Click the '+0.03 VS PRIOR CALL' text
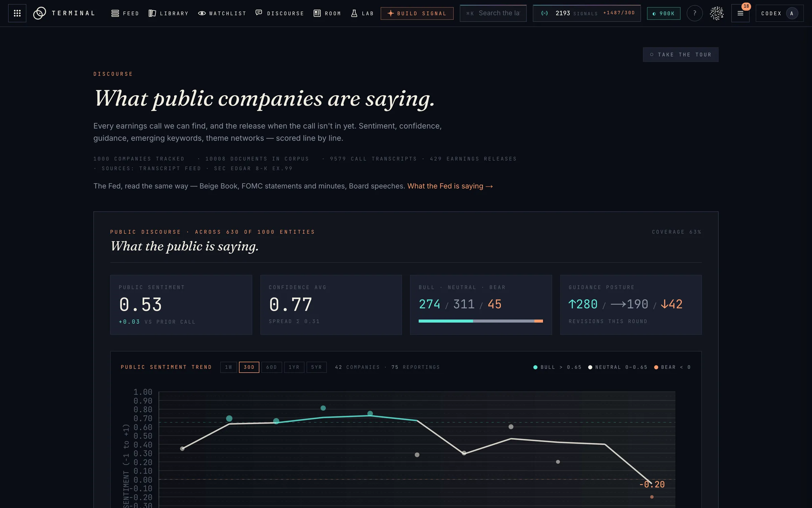Image resolution: width=812 pixels, height=508 pixels. [x=157, y=322]
